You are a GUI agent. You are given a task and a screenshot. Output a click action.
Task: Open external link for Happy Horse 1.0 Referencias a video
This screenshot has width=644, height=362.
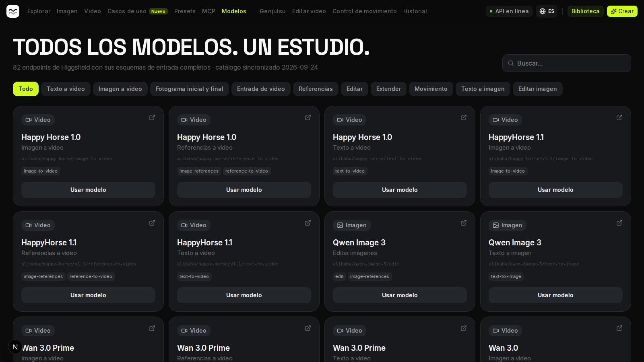[x=308, y=117]
